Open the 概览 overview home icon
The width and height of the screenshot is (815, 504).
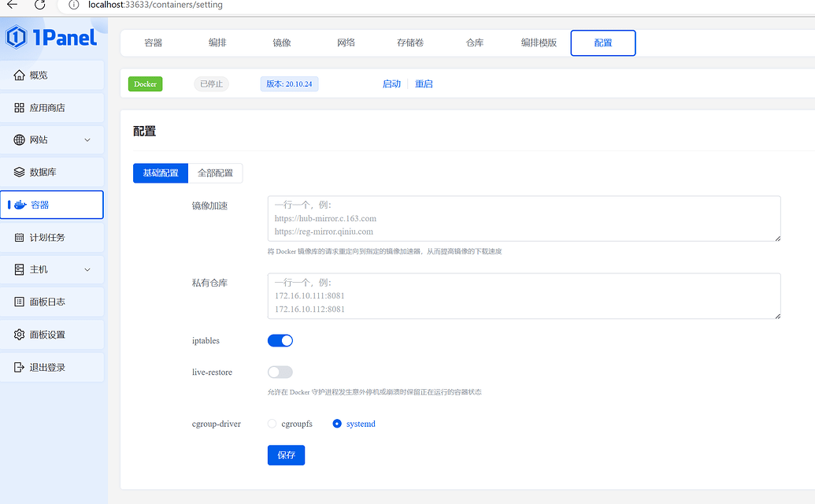tap(19, 76)
